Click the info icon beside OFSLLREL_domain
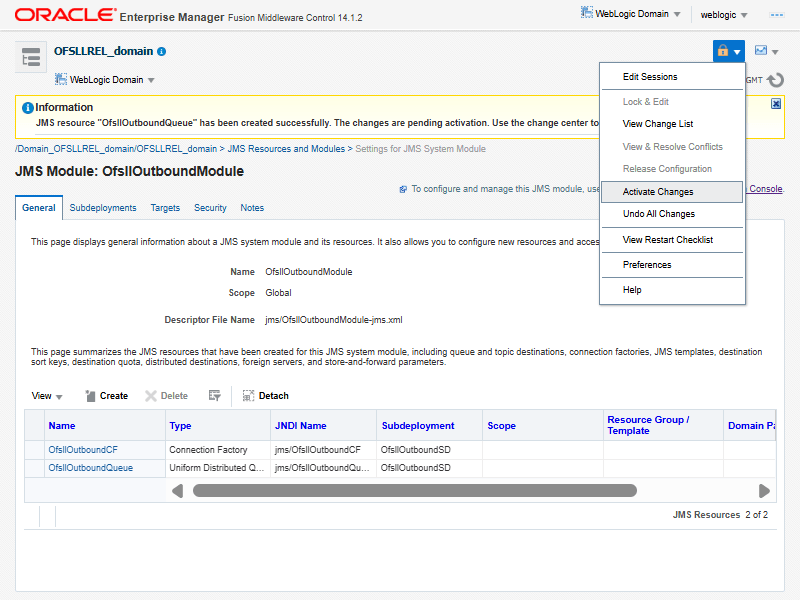The image size is (800, 600). click(162, 51)
